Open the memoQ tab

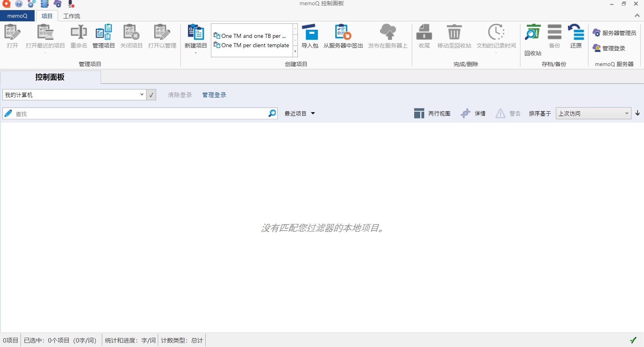click(17, 16)
